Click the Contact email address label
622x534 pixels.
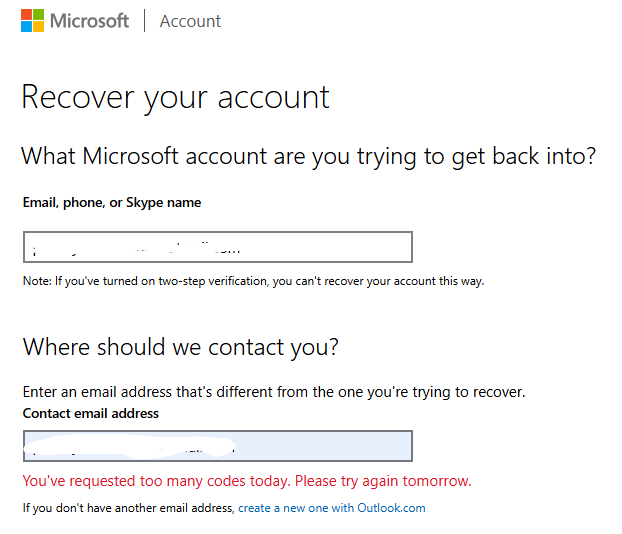click(x=91, y=413)
